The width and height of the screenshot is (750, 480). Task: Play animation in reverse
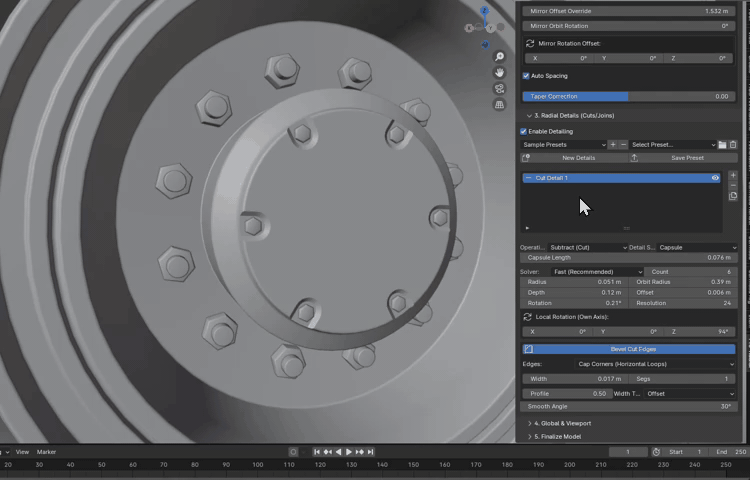click(x=339, y=452)
